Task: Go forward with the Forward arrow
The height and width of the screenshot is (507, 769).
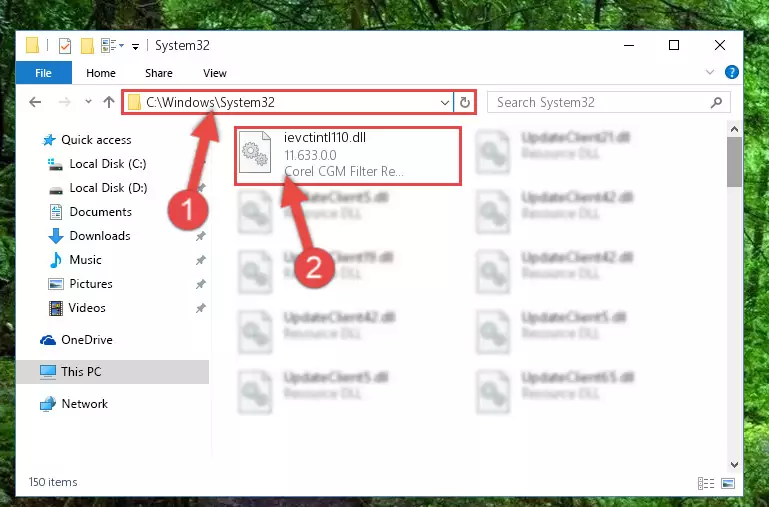Action: pyautogui.click(x=64, y=102)
